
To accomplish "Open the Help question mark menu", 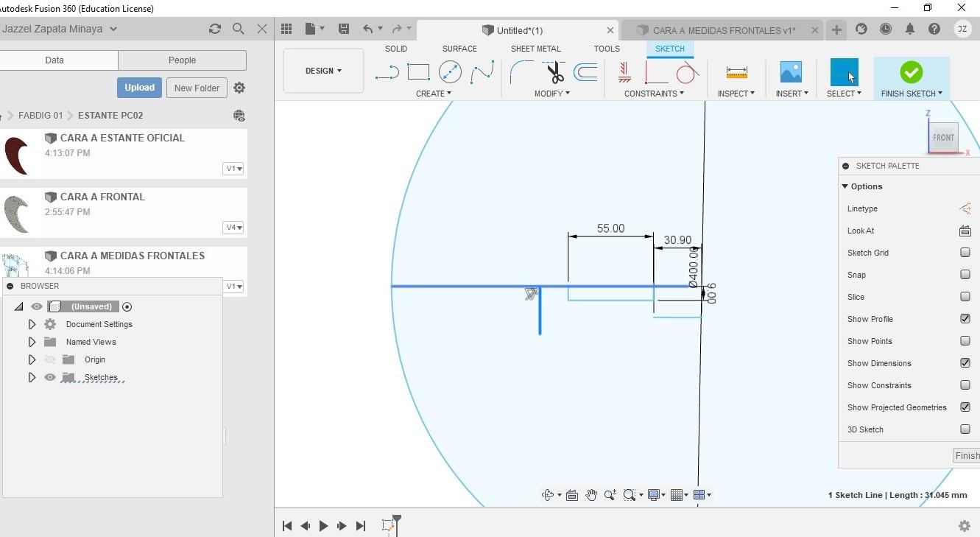I will [934, 29].
